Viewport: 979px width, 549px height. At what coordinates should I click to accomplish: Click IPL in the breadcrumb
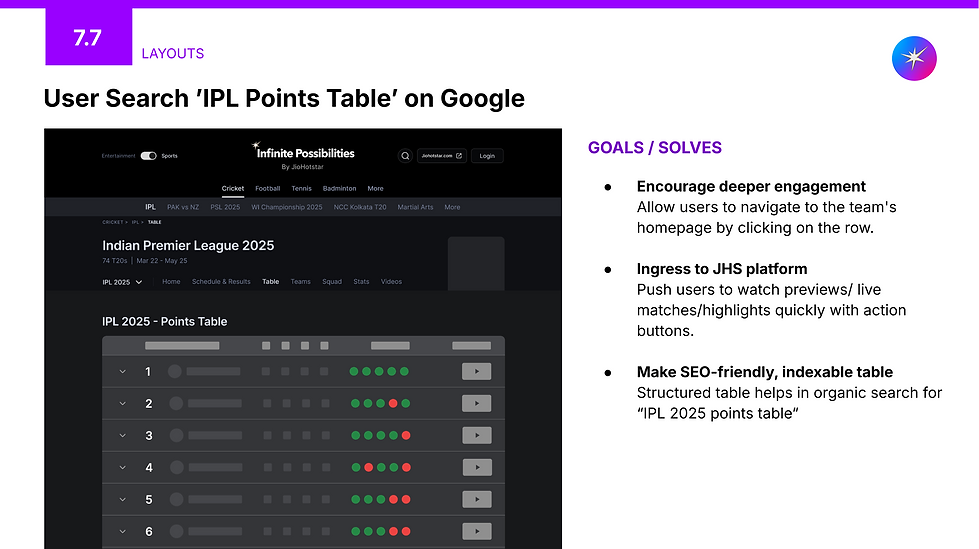(x=135, y=222)
